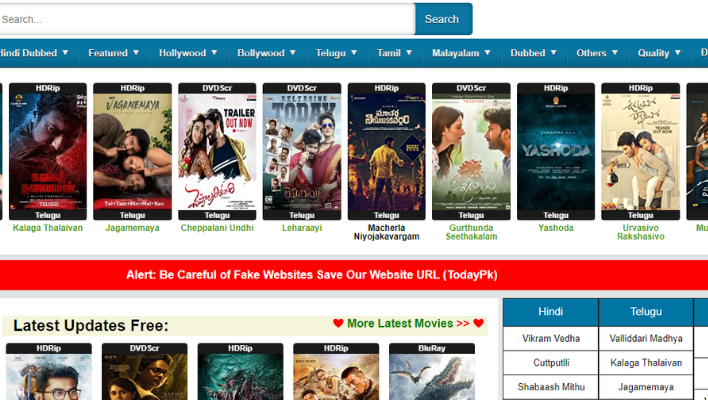This screenshot has height=400, width=708.
Task: Focus the Search text field
Action: [206, 19]
